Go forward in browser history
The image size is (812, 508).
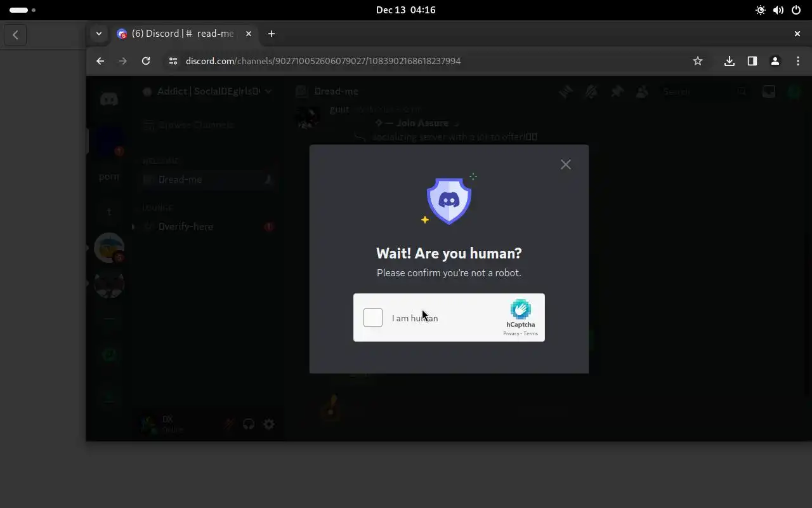(x=123, y=61)
